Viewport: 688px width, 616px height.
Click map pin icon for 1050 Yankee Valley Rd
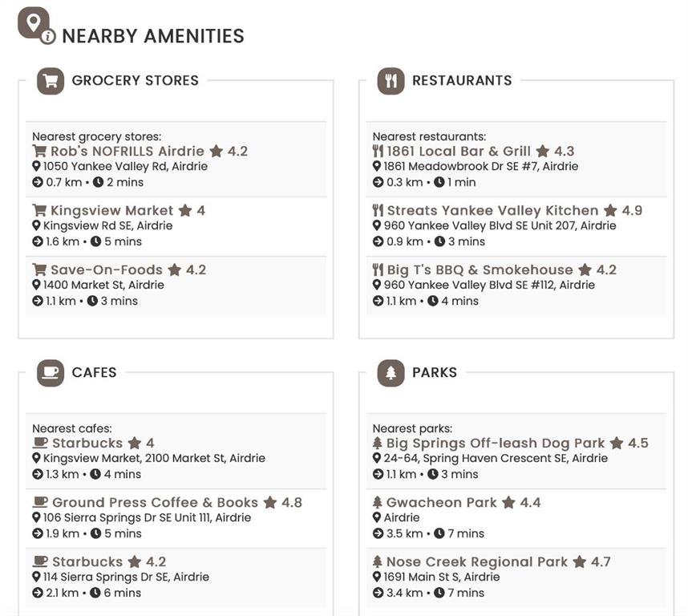click(x=36, y=166)
